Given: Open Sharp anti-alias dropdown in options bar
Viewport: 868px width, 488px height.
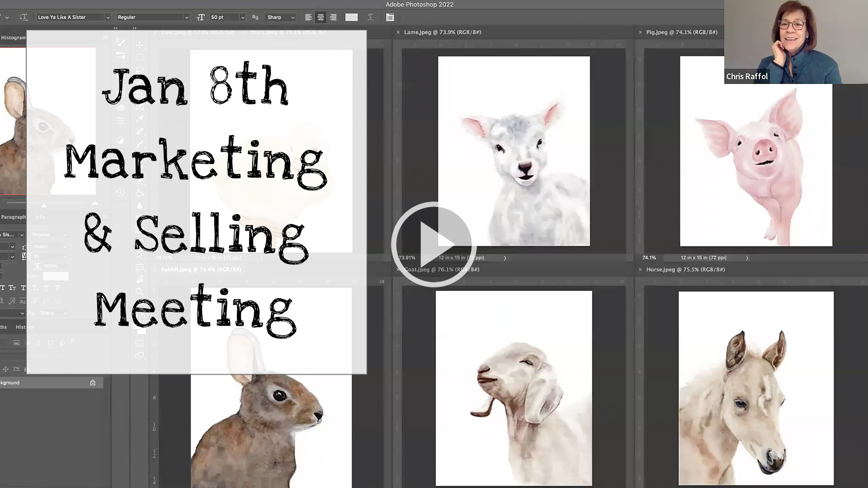Looking at the screenshot, I should 281,17.
